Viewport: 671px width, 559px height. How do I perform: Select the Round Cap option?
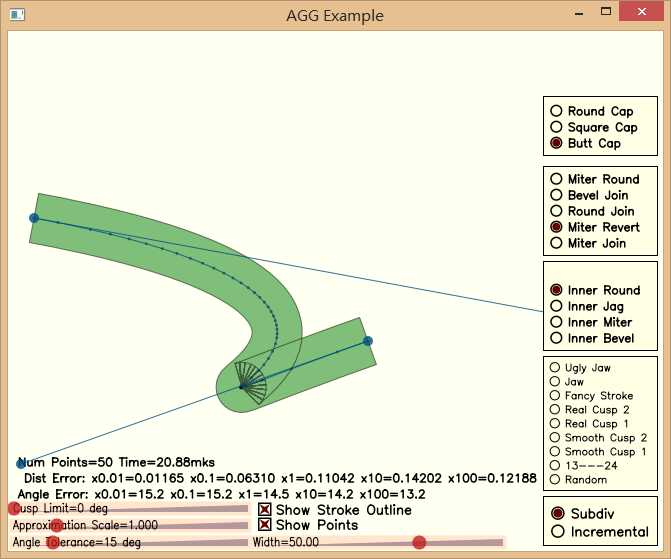591,111
